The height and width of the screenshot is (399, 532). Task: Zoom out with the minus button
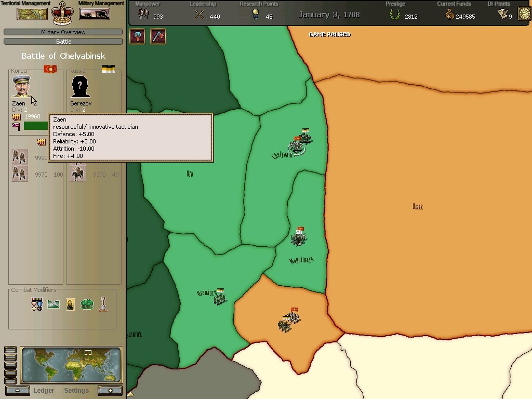(18, 391)
